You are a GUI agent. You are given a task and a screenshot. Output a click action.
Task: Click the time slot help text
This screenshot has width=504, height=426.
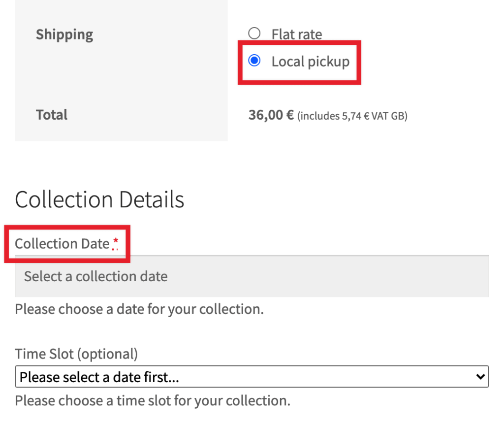pos(153,400)
